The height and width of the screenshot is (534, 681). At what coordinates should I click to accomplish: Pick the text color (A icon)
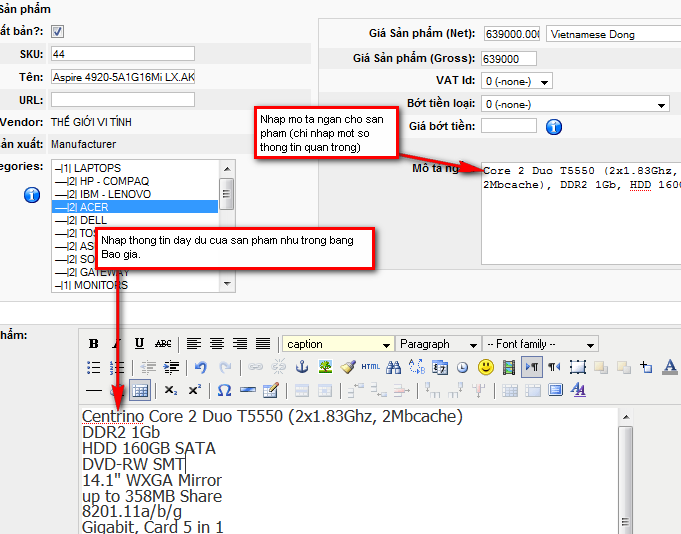(670, 367)
